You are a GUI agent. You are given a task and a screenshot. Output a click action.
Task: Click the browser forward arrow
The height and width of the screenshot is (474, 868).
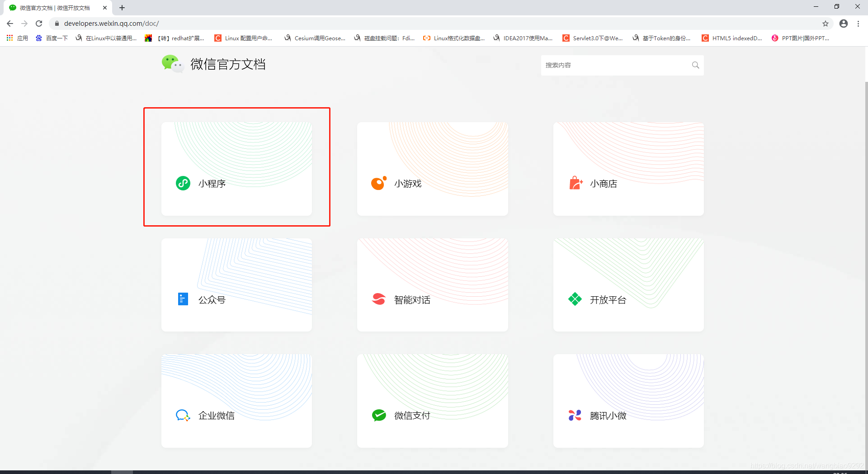pos(24,24)
